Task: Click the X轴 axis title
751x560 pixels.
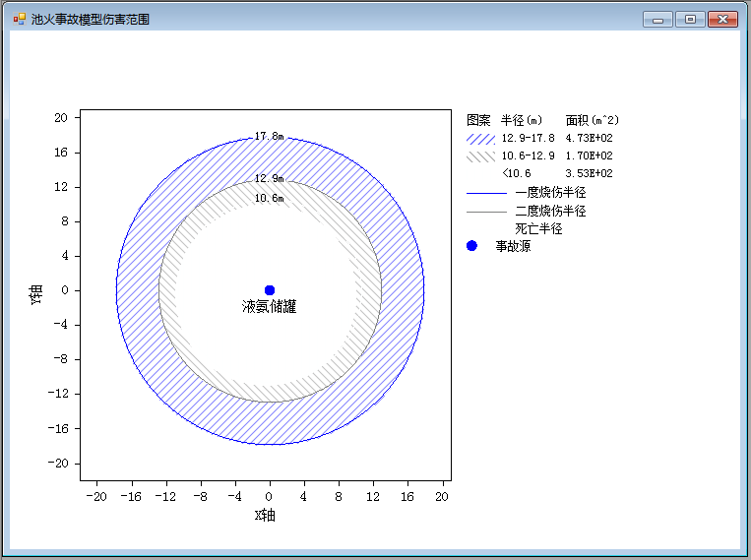Action: (265, 516)
